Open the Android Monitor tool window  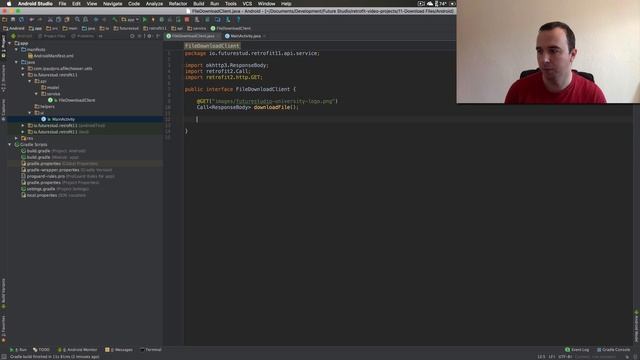pyautogui.click(x=78, y=350)
